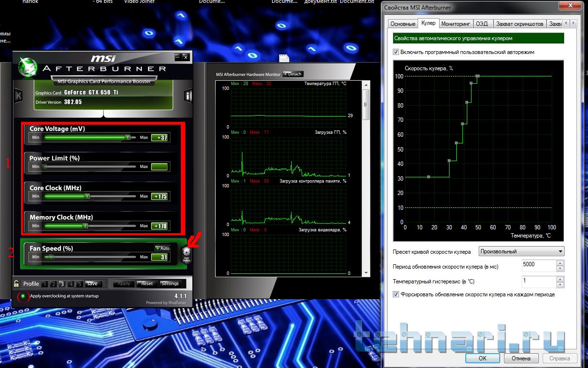Toggle the profile lock padlock icon
The width and height of the screenshot is (588, 368).
(x=16, y=283)
